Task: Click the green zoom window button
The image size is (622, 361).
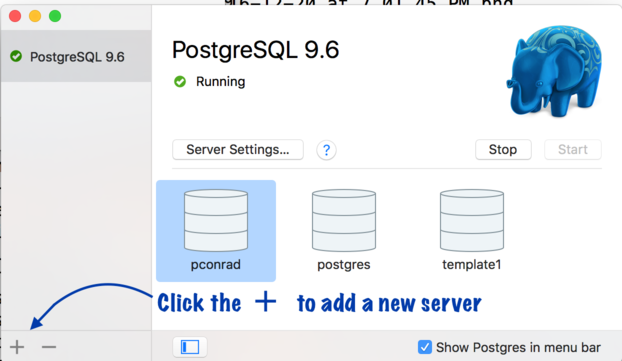Action: point(55,16)
